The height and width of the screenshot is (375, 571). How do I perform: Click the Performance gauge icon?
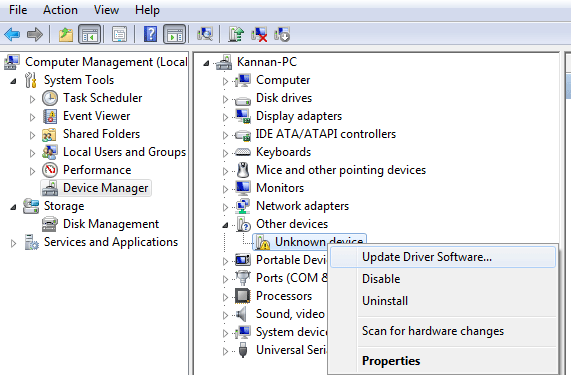click(x=50, y=170)
